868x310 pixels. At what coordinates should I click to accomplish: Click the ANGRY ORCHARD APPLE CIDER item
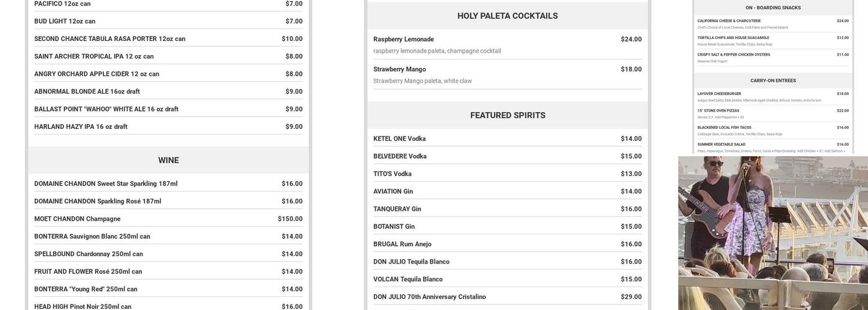point(97,74)
